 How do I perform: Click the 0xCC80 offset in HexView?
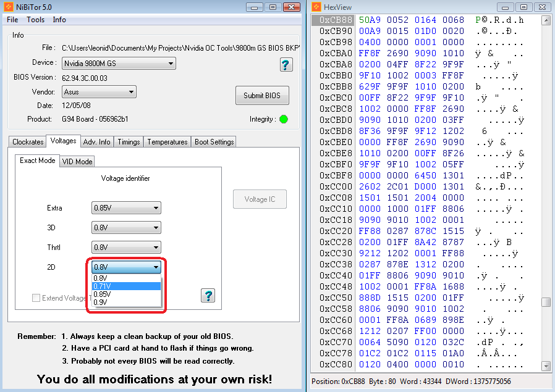pyautogui.click(x=336, y=364)
